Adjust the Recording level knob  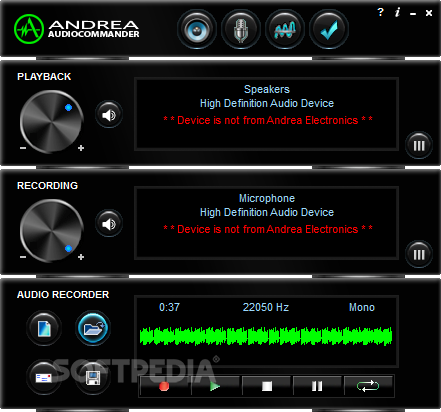51,231
